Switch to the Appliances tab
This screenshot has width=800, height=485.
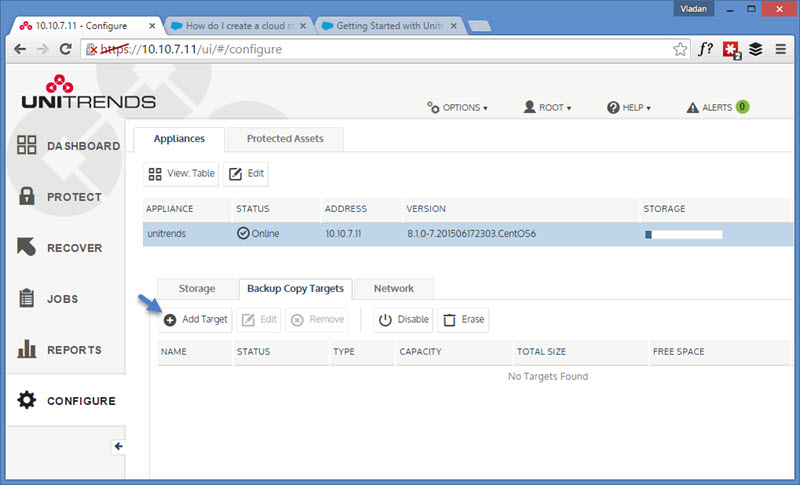tap(179, 139)
